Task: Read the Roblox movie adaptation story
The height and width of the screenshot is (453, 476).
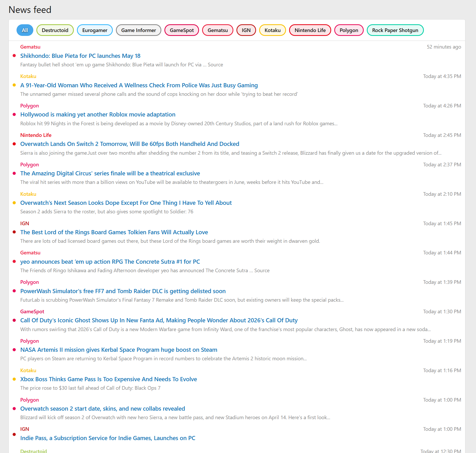Action: coord(98,114)
